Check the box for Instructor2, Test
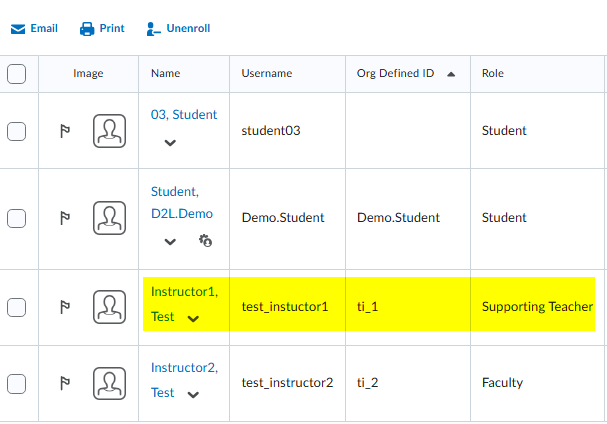Screen dimensions: 607x424 tap(16, 384)
